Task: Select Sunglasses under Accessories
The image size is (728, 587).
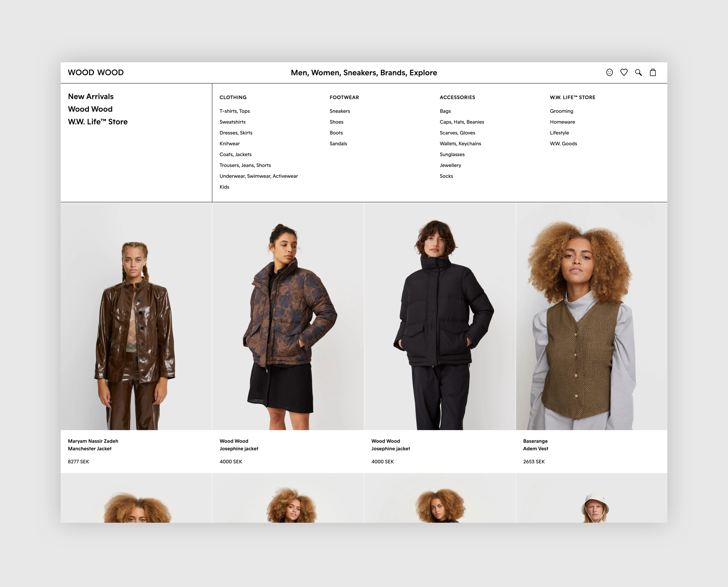Action: [452, 155]
